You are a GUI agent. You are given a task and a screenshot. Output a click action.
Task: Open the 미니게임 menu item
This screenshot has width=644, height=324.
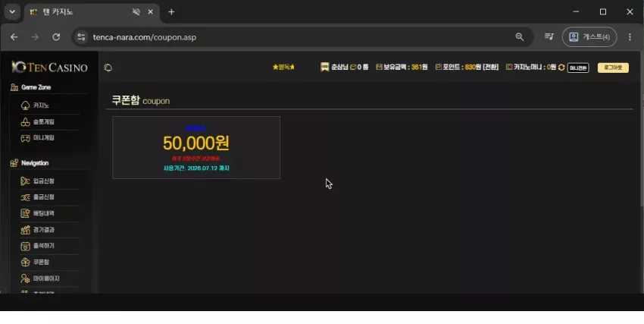(x=43, y=138)
